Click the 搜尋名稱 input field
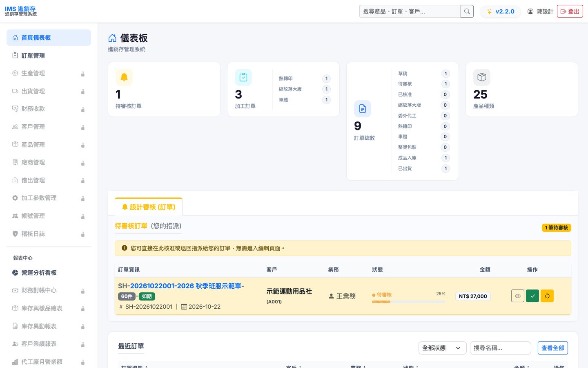This screenshot has width=588, height=368. [x=501, y=348]
